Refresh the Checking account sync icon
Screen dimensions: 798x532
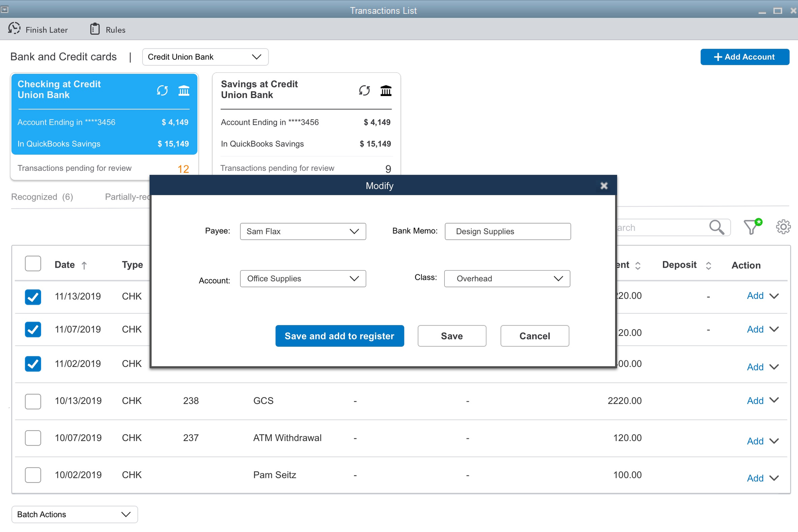point(162,90)
